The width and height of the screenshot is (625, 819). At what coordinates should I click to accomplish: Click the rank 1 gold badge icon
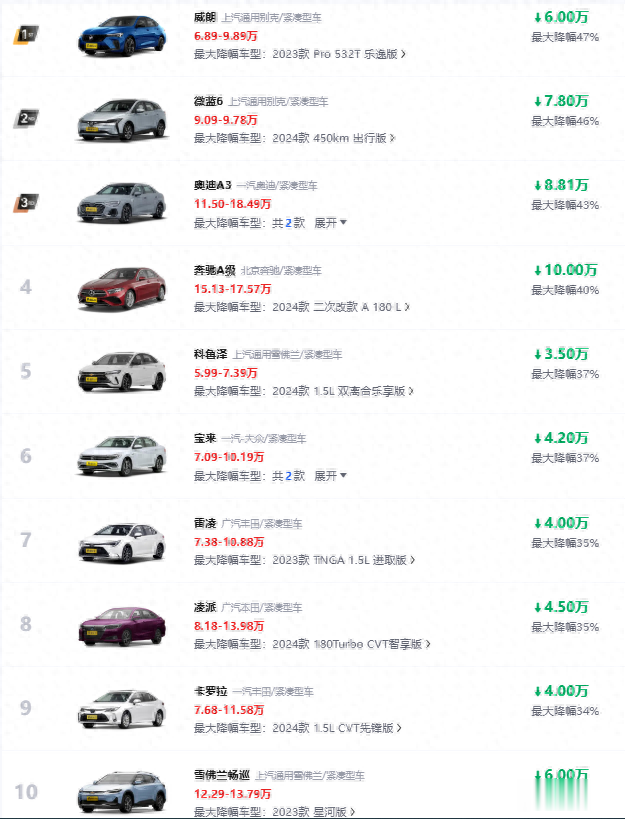25,36
